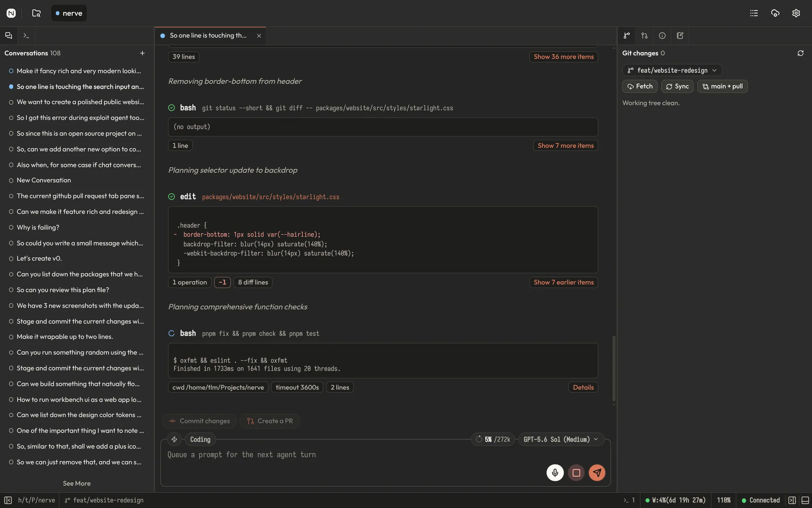Send prompt with paper plane button
This screenshot has height=508, width=812.
click(x=597, y=473)
